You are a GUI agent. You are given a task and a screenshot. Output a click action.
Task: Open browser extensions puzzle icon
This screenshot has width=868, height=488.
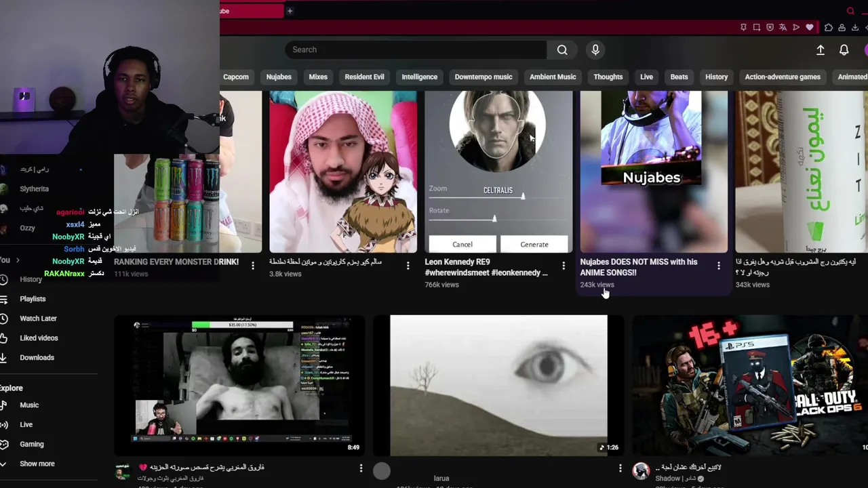(x=829, y=28)
